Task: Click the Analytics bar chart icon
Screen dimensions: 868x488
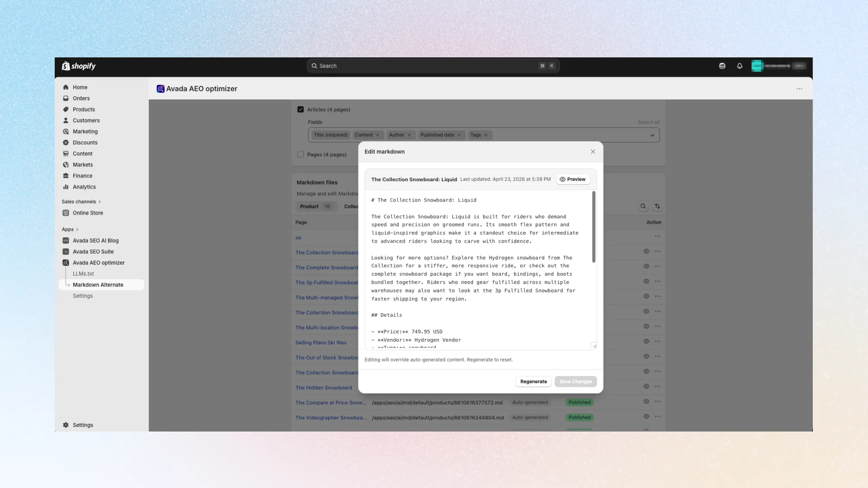Action: click(x=66, y=187)
